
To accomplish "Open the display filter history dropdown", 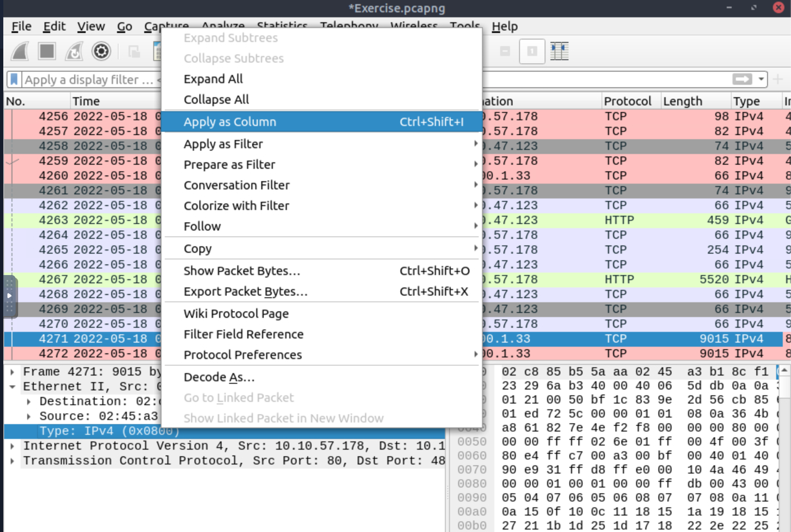I will click(x=761, y=79).
